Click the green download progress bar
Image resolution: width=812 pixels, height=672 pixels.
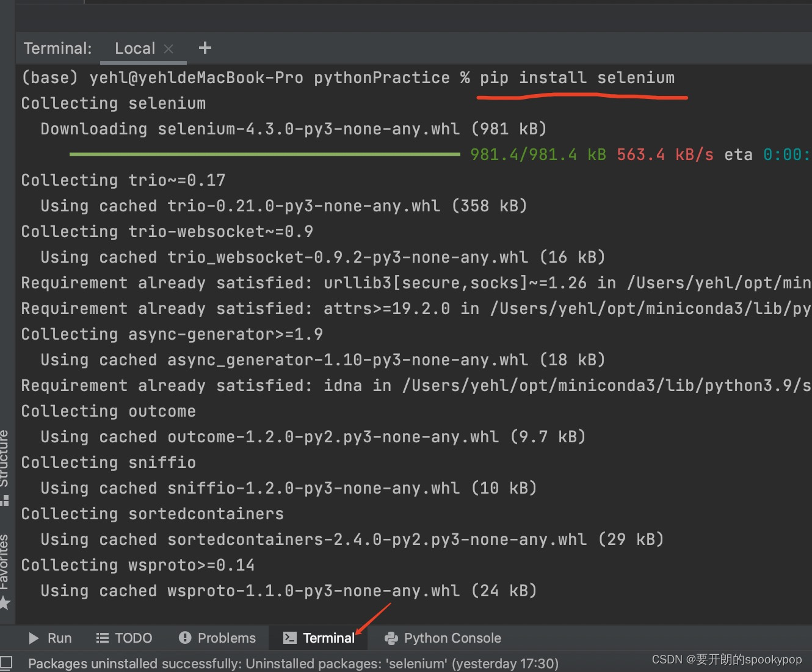[265, 155]
